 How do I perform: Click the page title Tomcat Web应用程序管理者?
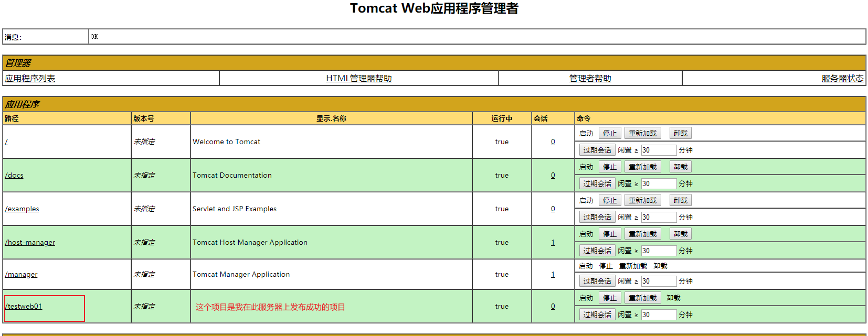[x=434, y=8]
